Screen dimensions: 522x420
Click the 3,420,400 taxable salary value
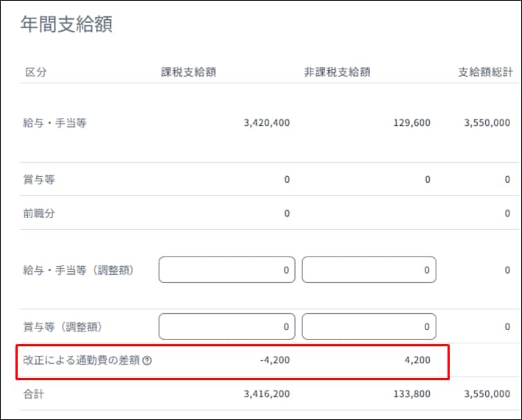(x=266, y=123)
